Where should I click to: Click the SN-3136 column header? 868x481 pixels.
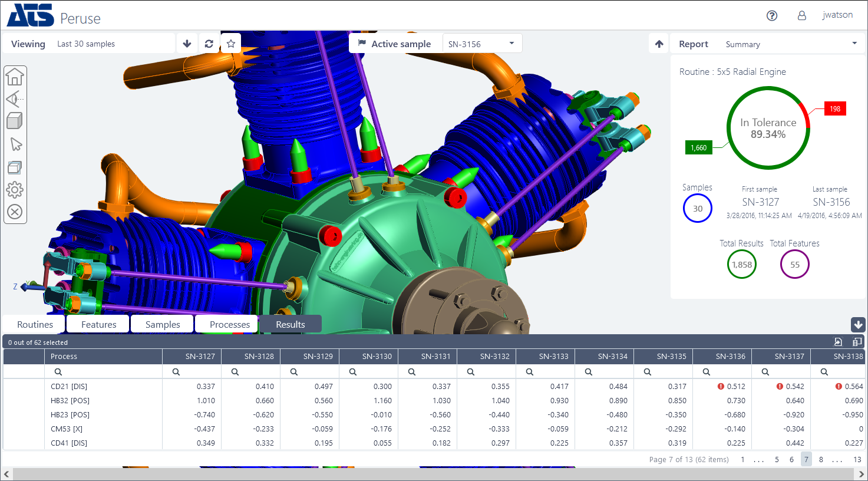coord(722,356)
